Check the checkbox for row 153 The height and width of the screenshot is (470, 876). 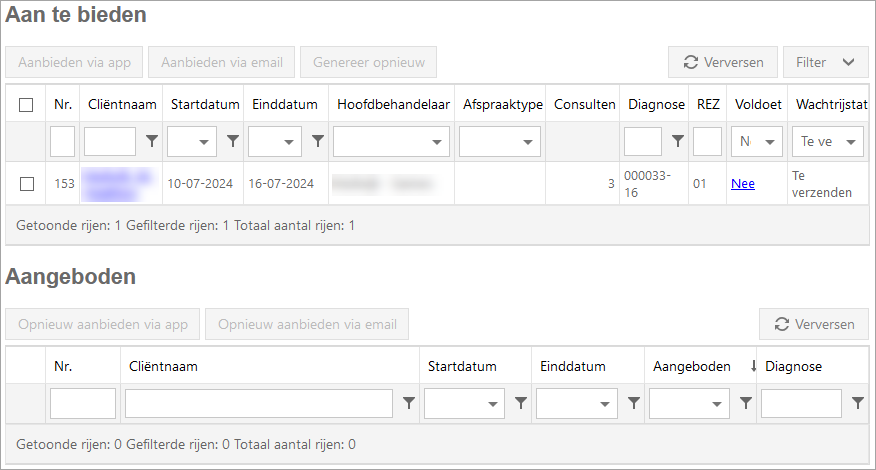27,183
